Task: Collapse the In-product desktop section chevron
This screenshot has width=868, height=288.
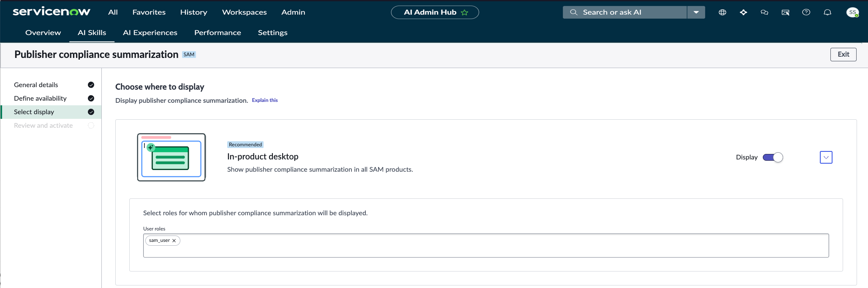Action: click(x=826, y=157)
